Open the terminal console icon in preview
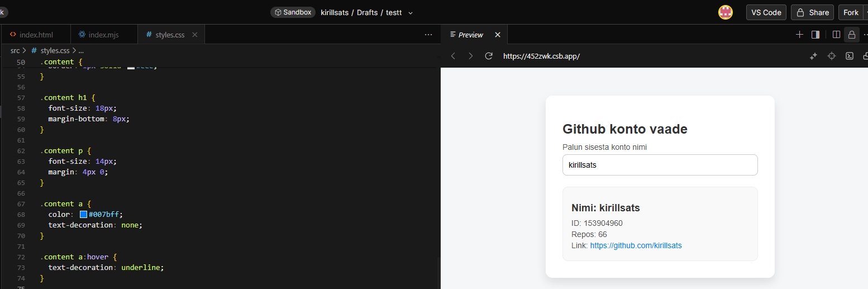 tap(849, 56)
